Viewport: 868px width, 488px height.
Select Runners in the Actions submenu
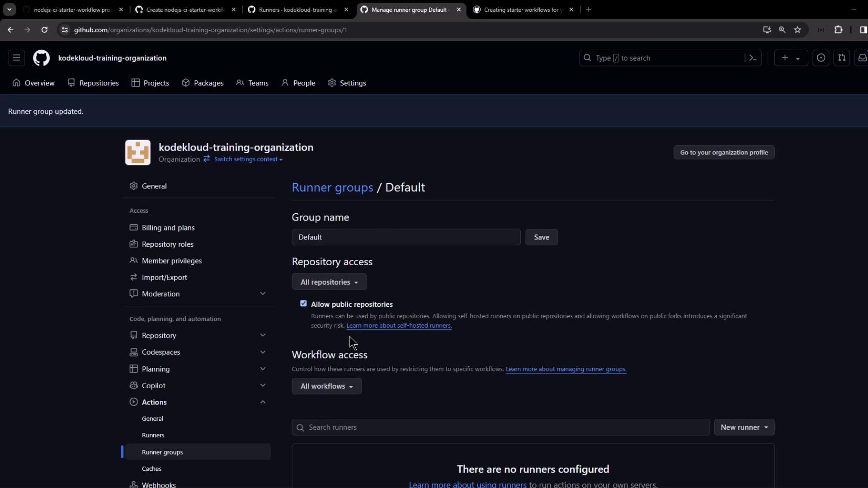153,435
